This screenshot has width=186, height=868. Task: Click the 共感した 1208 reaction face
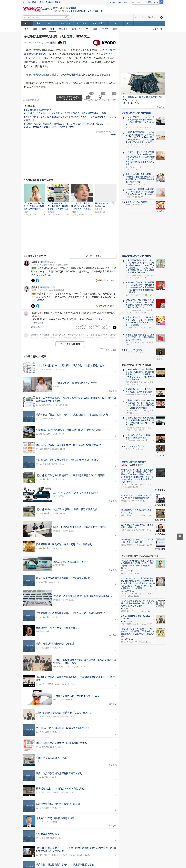pos(77,327)
